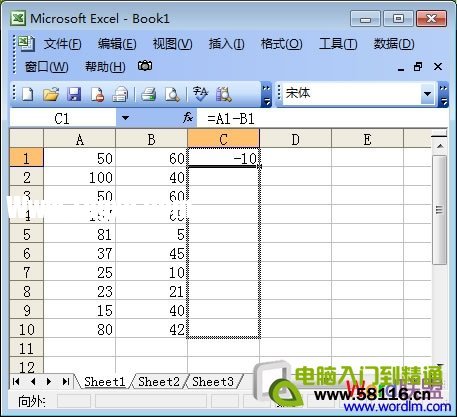This screenshot has width=457, height=417.
Task: Open the 数据(D) menu
Action: [x=394, y=44]
